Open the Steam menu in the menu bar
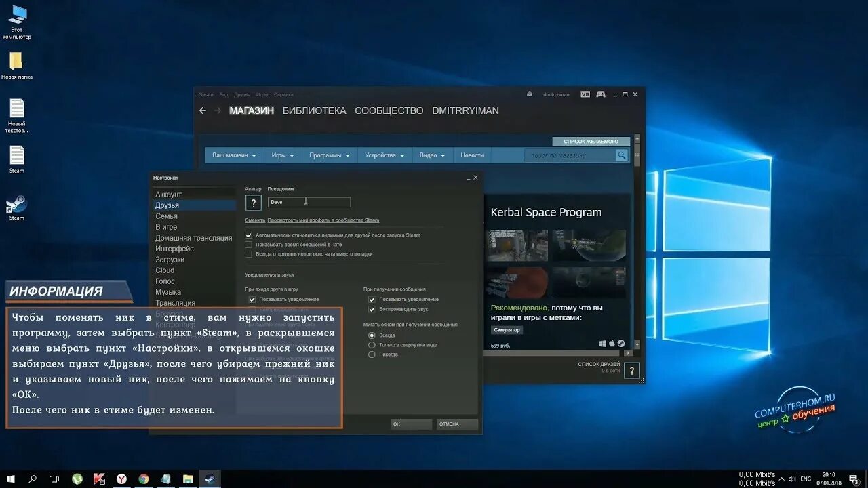Image resolution: width=868 pixels, height=488 pixels. [206, 94]
